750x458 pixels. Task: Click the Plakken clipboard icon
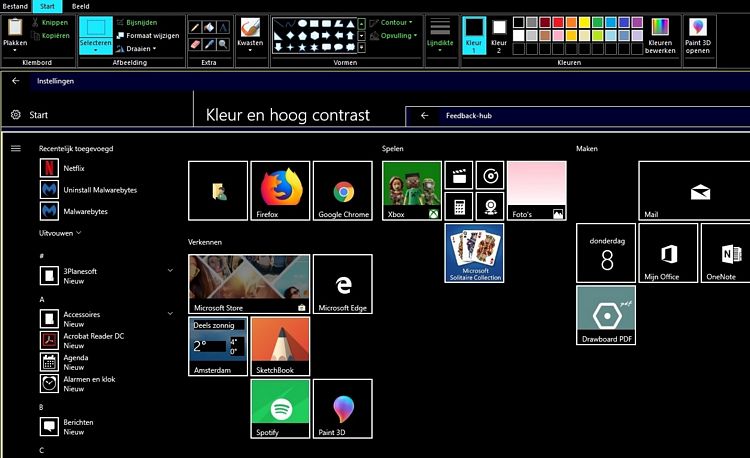[15, 27]
